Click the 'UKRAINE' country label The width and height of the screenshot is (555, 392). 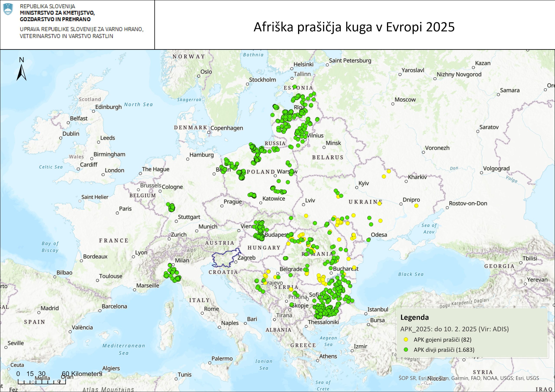tap(366, 202)
